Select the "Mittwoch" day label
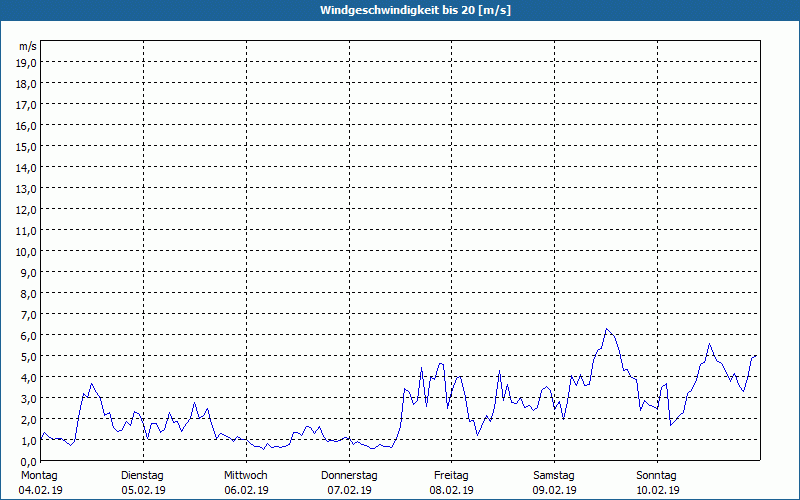The image size is (800, 500). point(246,476)
